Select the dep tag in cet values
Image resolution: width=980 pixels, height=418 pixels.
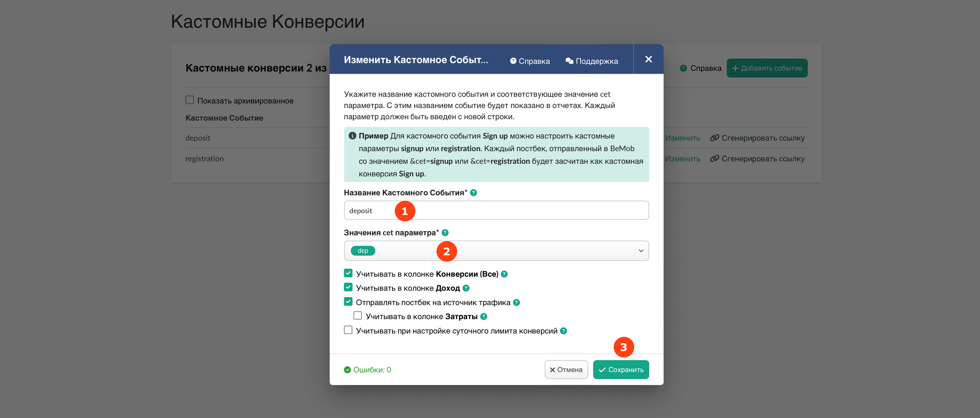click(363, 251)
